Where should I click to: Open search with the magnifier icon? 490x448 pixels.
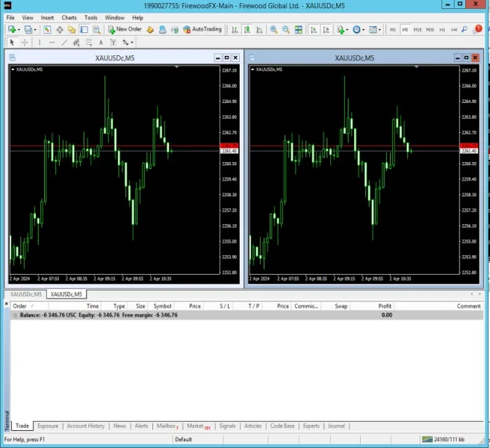[465, 29]
